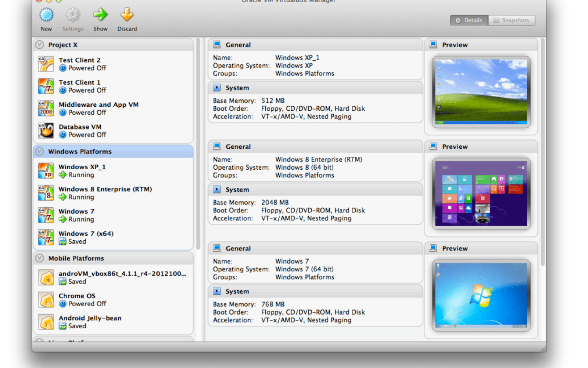
Task: Click the Windows 8 preview thumbnail
Action: click(481, 194)
